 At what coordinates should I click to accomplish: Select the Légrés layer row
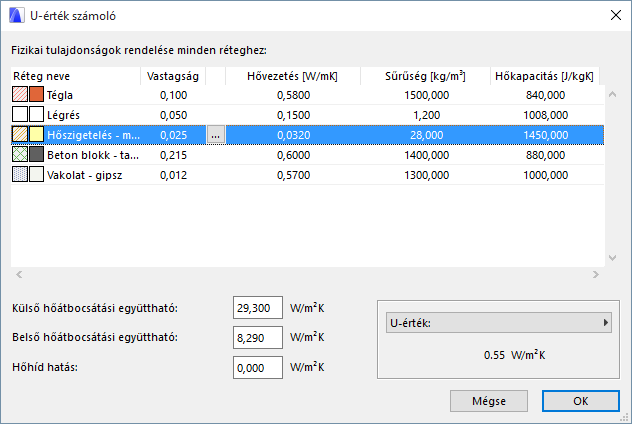[x=308, y=115]
